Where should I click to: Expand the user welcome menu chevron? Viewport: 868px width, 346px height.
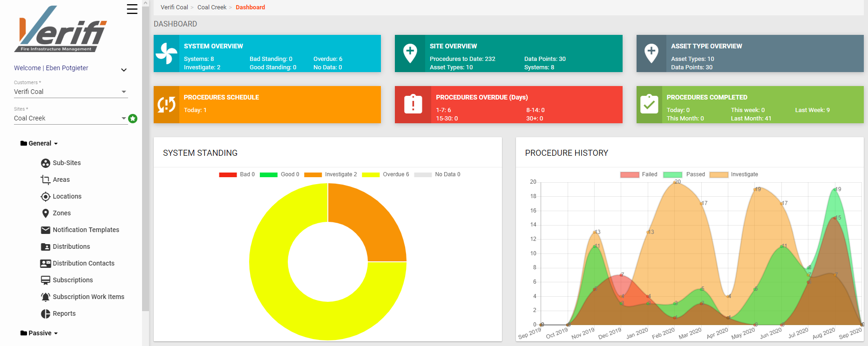tap(124, 70)
